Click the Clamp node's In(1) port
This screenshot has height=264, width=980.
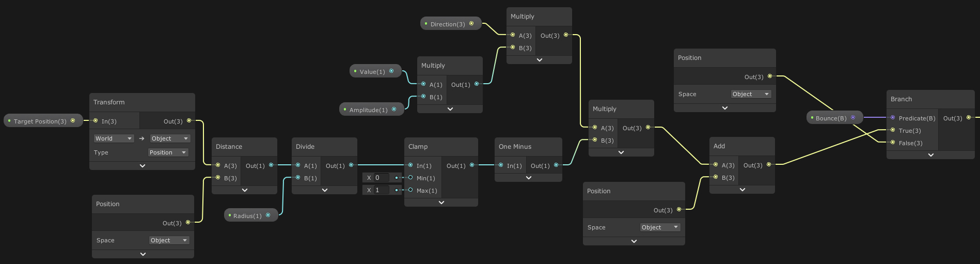click(410, 165)
